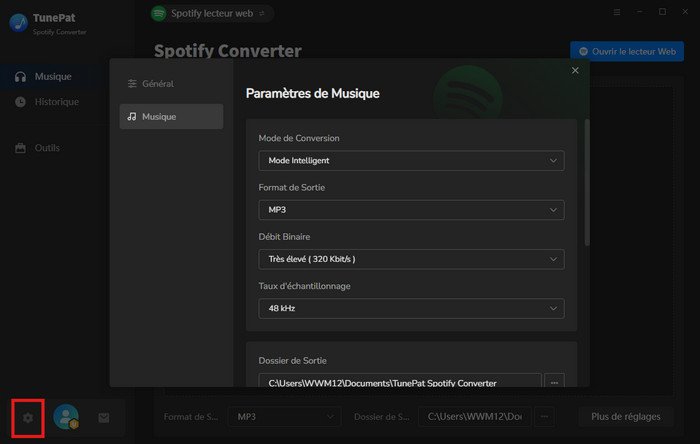Open bottom bar MP3 format dropdown
Viewport: 700px width, 444px height.
(x=284, y=417)
